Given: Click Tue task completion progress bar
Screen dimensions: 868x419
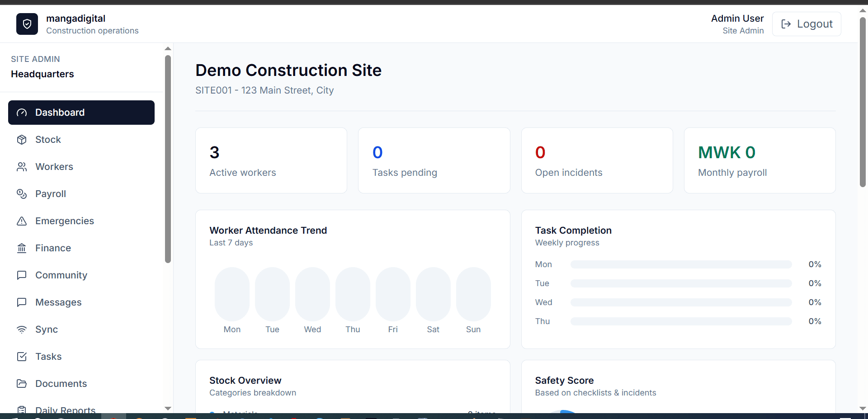Looking at the screenshot, I should [x=681, y=283].
